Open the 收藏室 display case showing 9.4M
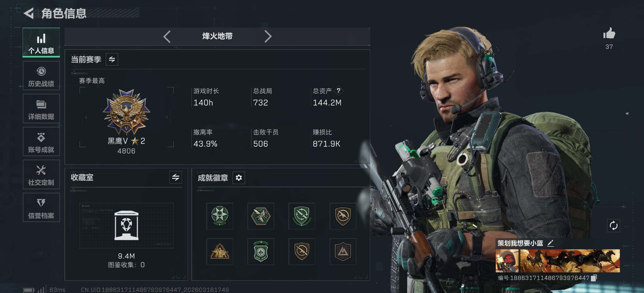Image resolution: width=644 pixels, height=293 pixels. coord(126,225)
